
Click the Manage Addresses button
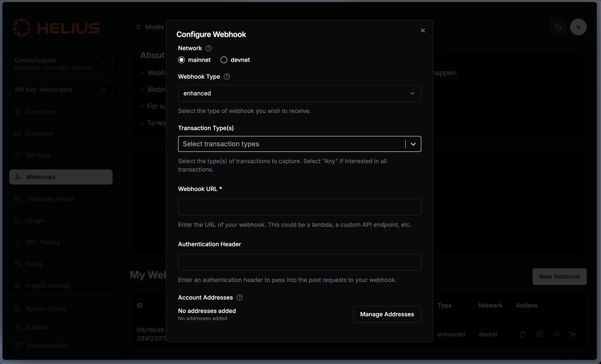(x=387, y=314)
